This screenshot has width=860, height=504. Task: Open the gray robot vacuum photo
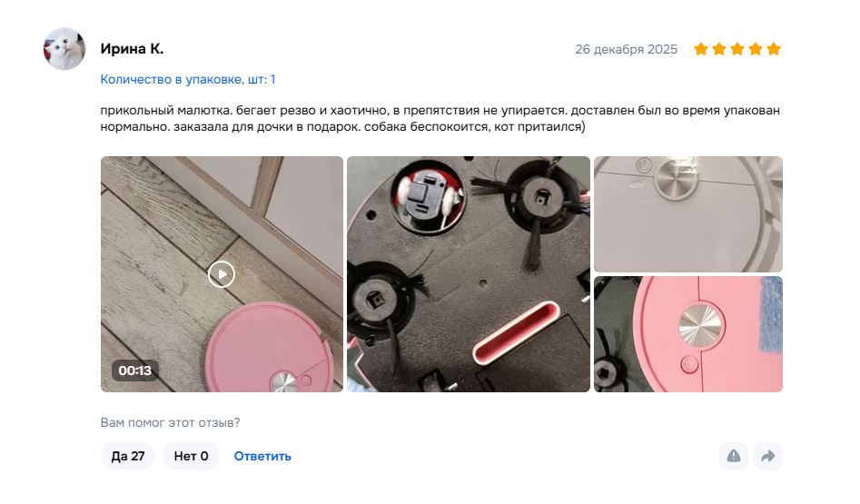(688, 214)
